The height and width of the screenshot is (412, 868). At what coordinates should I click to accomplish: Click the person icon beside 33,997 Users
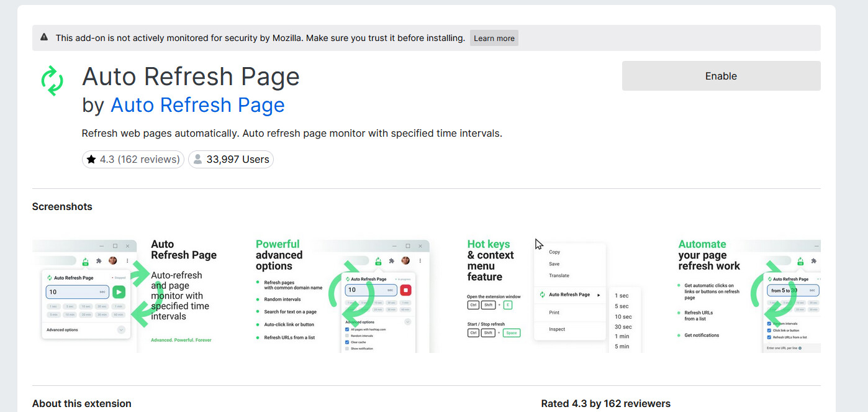(197, 160)
